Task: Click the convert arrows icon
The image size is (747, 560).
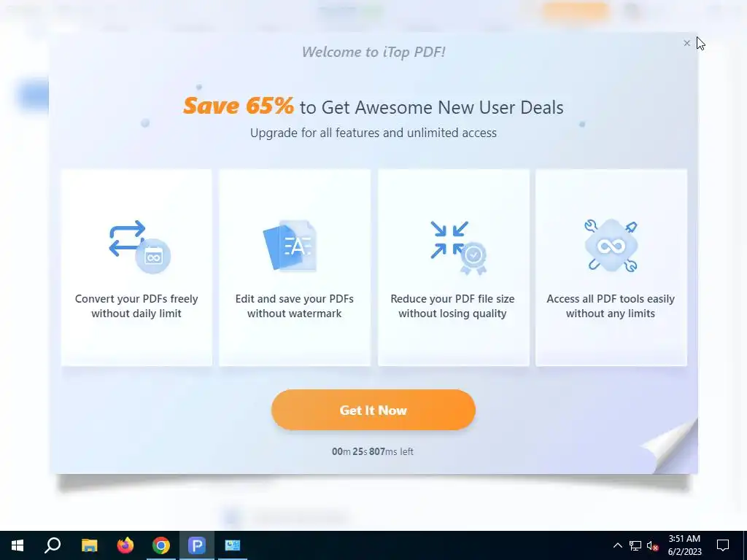Action: click(x=139, y=246)
